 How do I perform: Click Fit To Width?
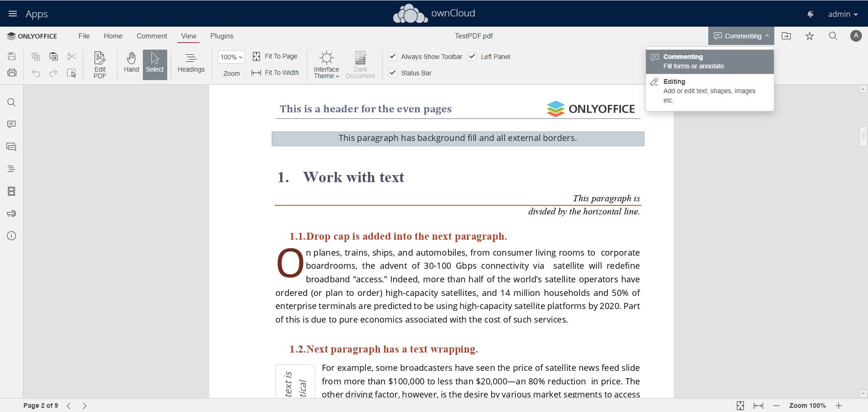coord(275,73)
